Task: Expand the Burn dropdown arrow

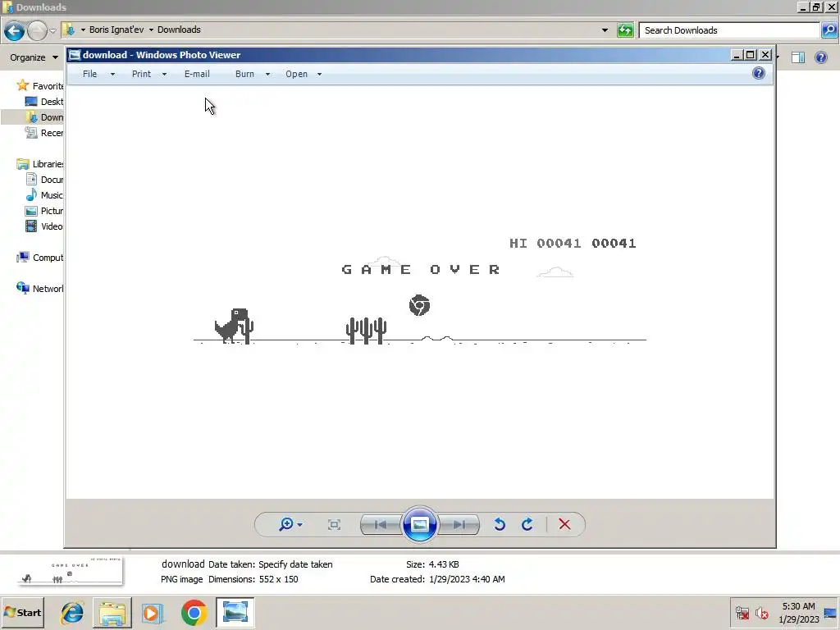Action: 268,75
